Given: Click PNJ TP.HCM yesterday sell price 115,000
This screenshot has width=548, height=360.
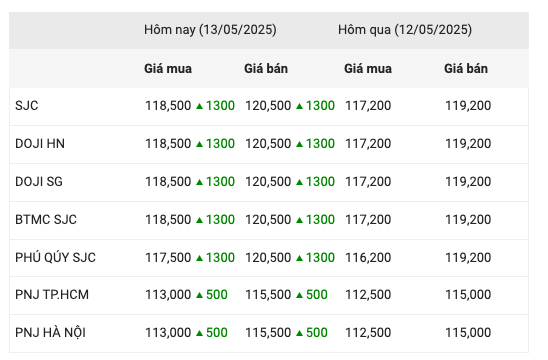Looking at the screenshot, I should (468, 295).
